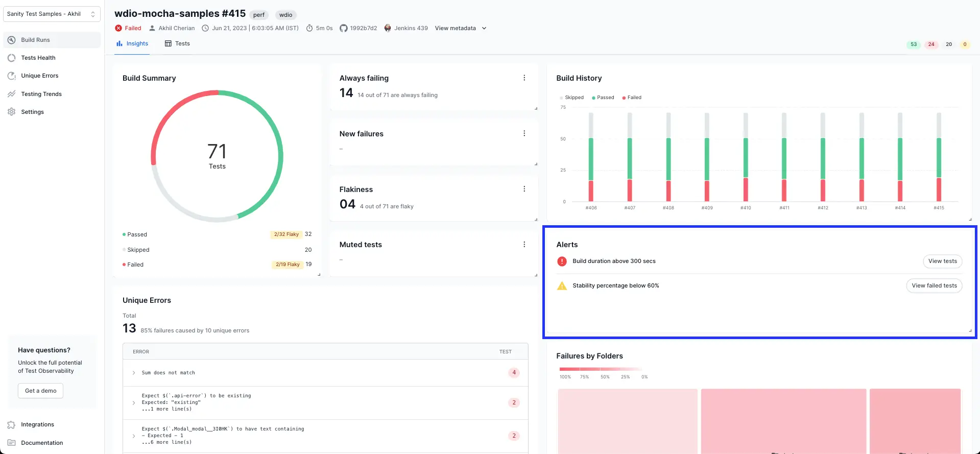This screenshot has width=980, height=454.
Task: Click the Settings sidebar link
Action: 32,112
